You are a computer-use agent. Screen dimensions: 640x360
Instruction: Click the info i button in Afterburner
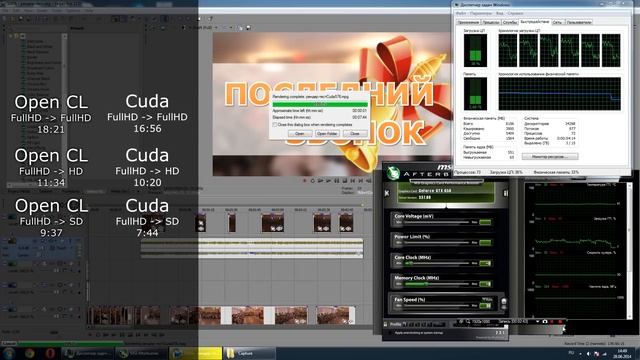coord(505,193)
